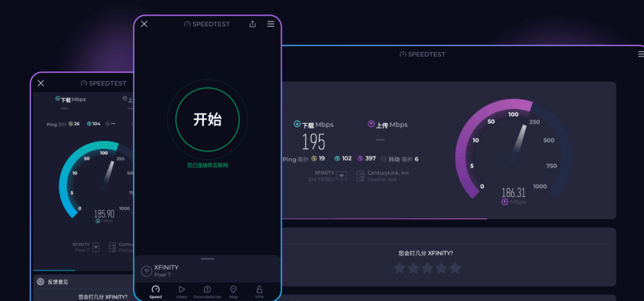Viewport: 644px width, 301px height.
Task: Click the 抖动 jitter icon on tablet
Action: point(384,159)
